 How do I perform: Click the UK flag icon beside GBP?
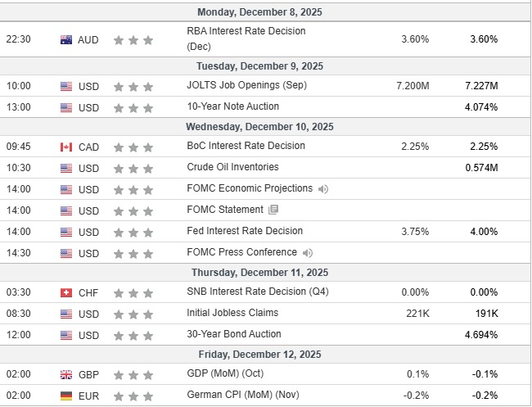(x=66, y=374)
